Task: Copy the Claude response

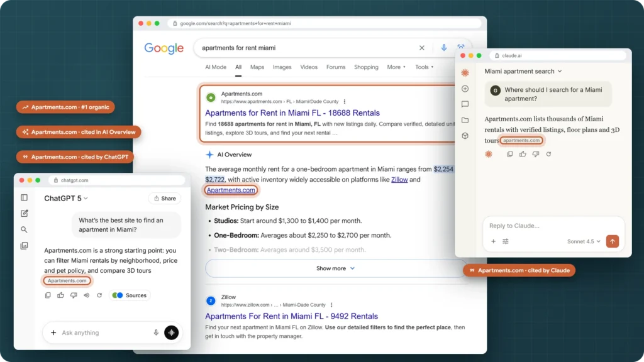Action: point(509,154)
